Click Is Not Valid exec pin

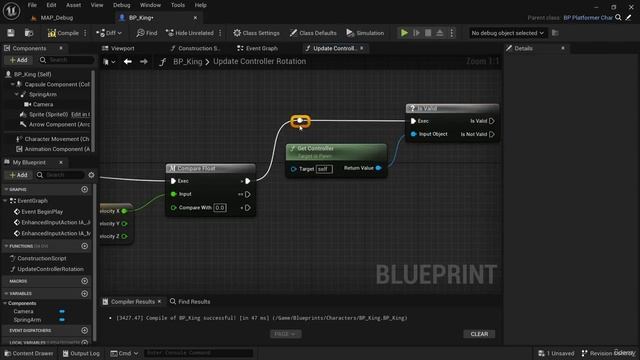pyautogui.click(x=492, y=134)
